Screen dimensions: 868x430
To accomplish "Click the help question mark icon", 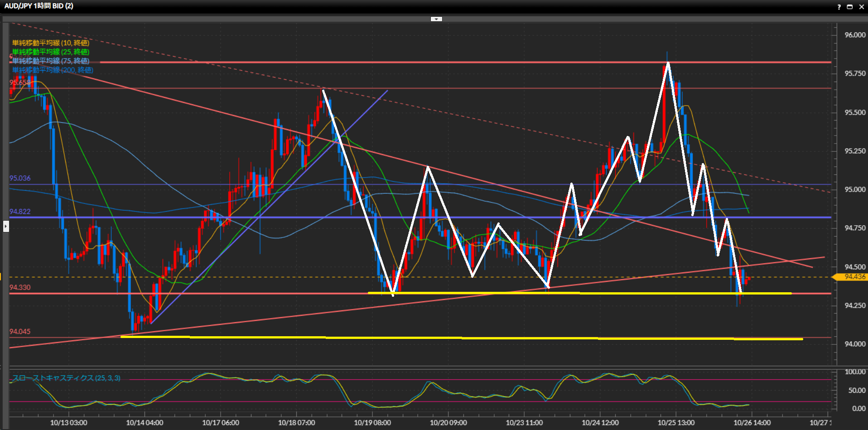I will tap(839, 7).
